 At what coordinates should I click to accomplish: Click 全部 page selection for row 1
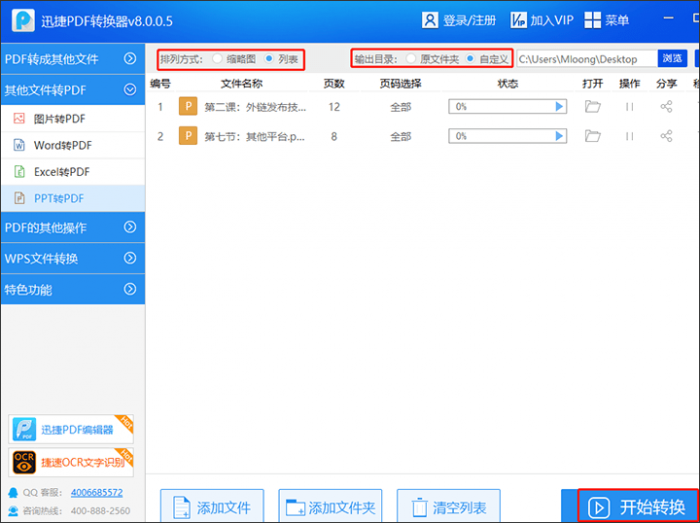[400, 107]
